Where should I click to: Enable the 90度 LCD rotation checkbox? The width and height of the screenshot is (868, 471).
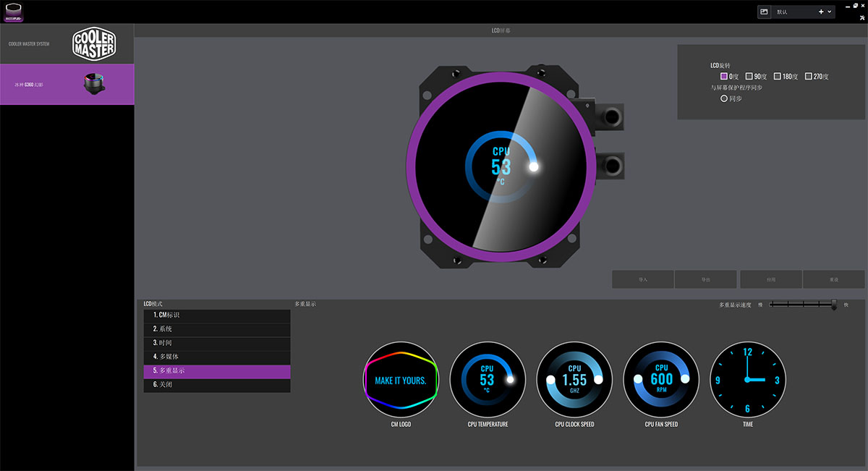pyautogui.click(x=749, y=76)
